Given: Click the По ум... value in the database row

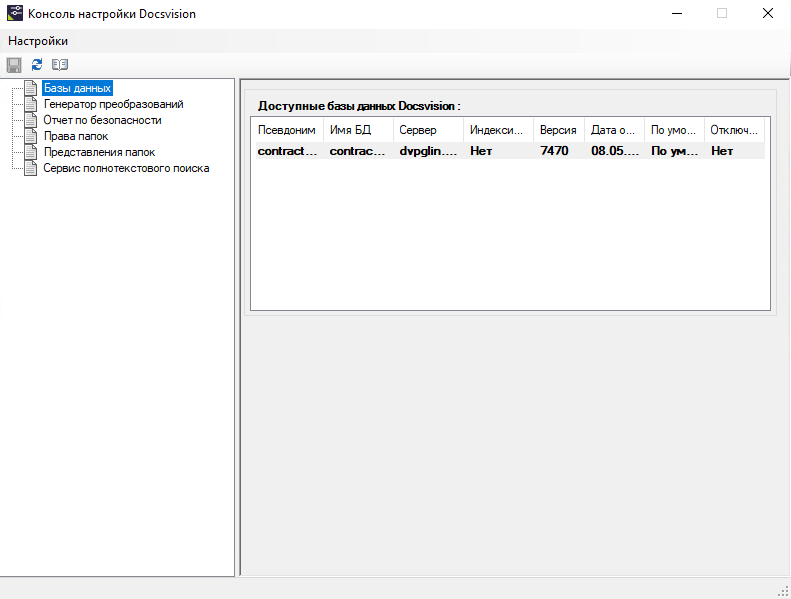Looking at the screenshot, I should tap(674, 151).
